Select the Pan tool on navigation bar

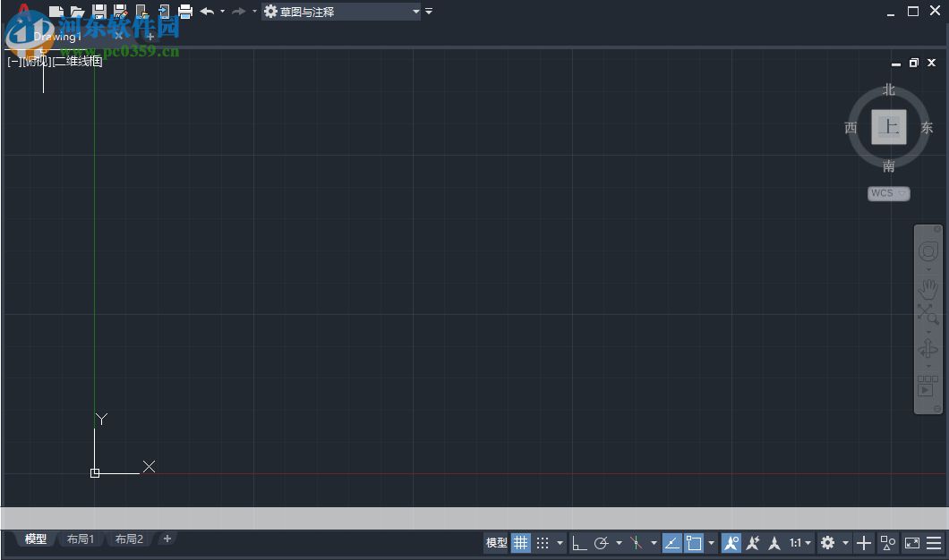[928, 288]
